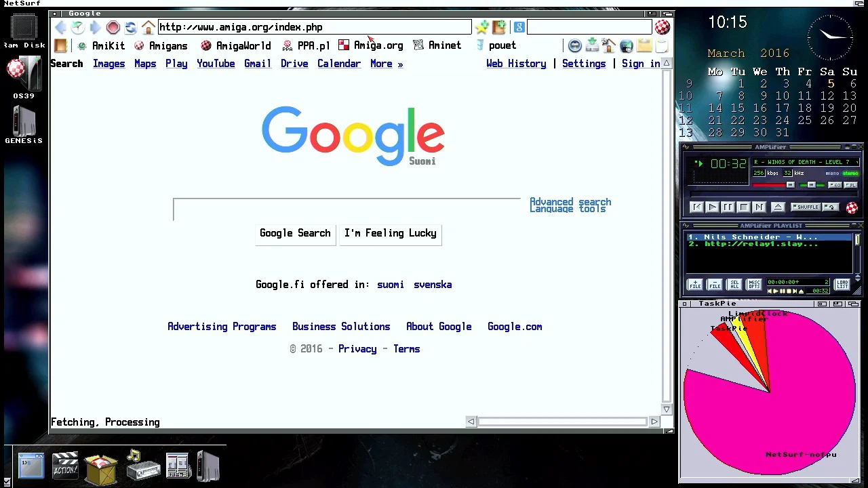This screenshot has height=488, width=868.
Task: Expand the More » Google menu
Action: click(x=387, y=64)
